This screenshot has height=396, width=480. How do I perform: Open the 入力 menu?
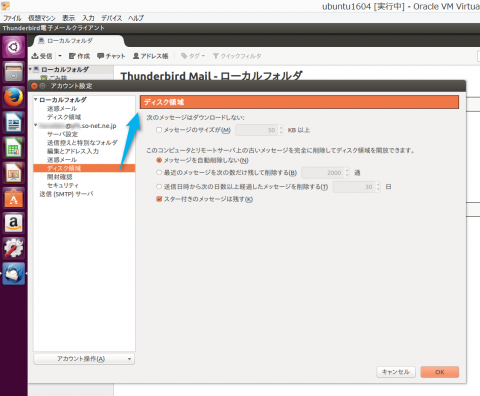[x=88, y=18]
